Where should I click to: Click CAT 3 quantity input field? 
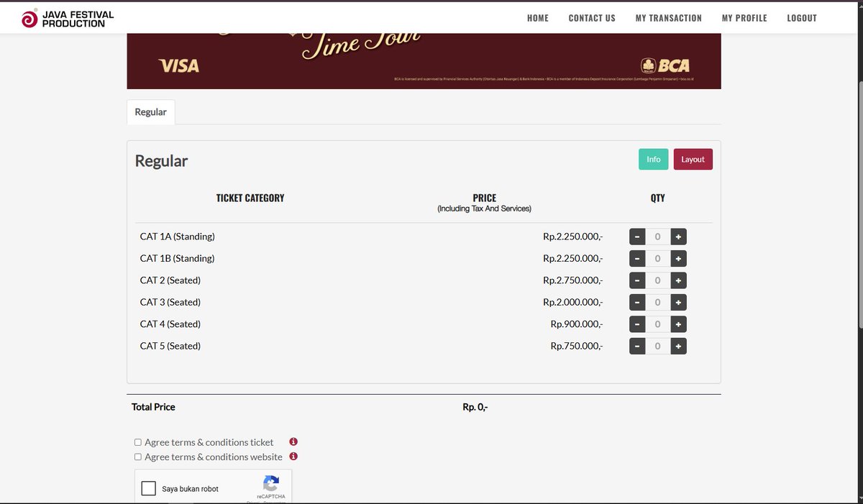tap(657, 303)
